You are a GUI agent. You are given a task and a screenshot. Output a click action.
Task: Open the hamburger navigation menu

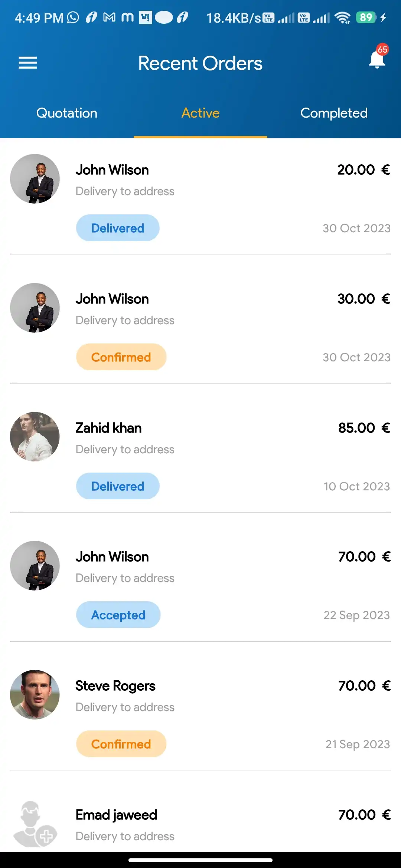click(28, 63)
